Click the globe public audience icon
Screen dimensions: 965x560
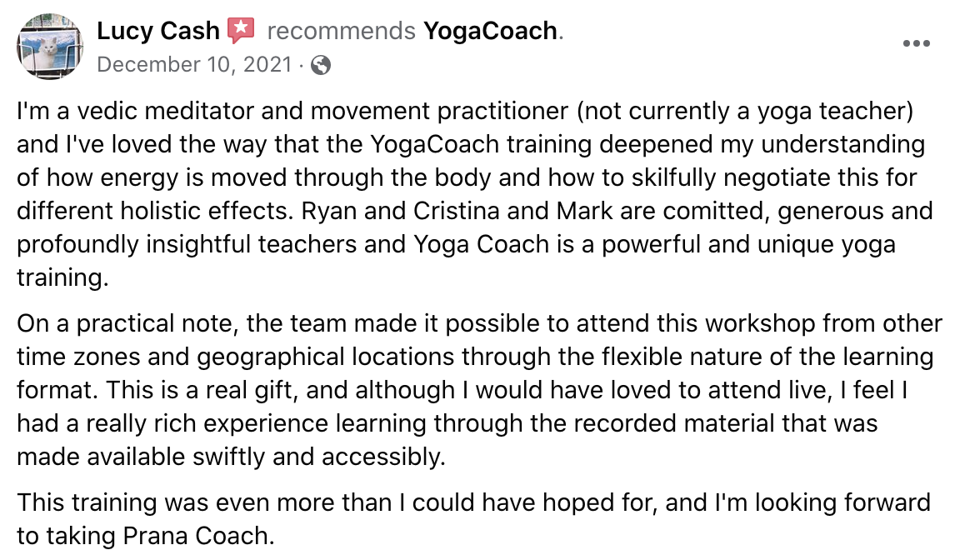tap(320, 65)
